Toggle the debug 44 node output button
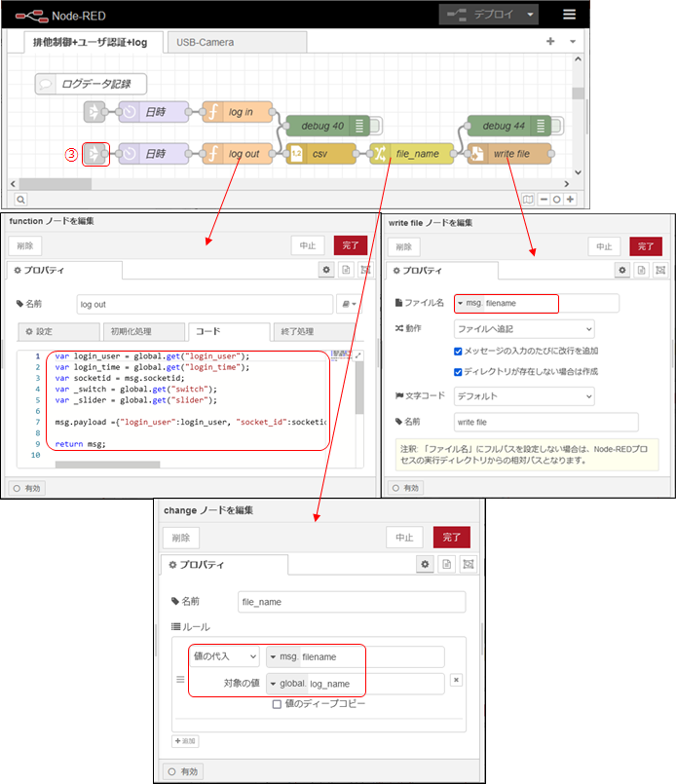The width and height of the screenshot is (676, 784). [543, 125]
